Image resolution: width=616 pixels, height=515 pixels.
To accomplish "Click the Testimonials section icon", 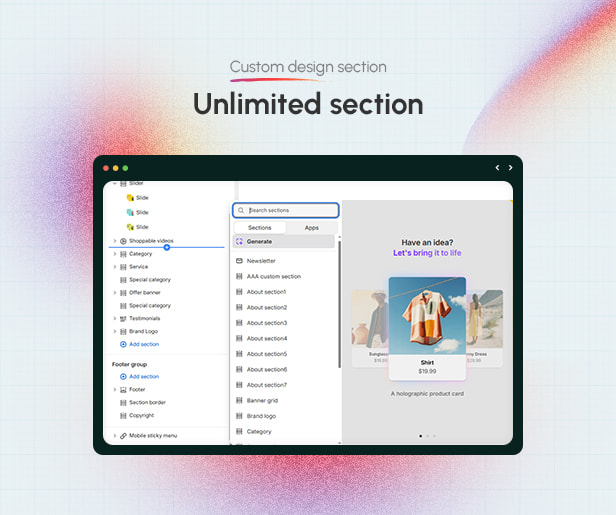I will (123, 318).
